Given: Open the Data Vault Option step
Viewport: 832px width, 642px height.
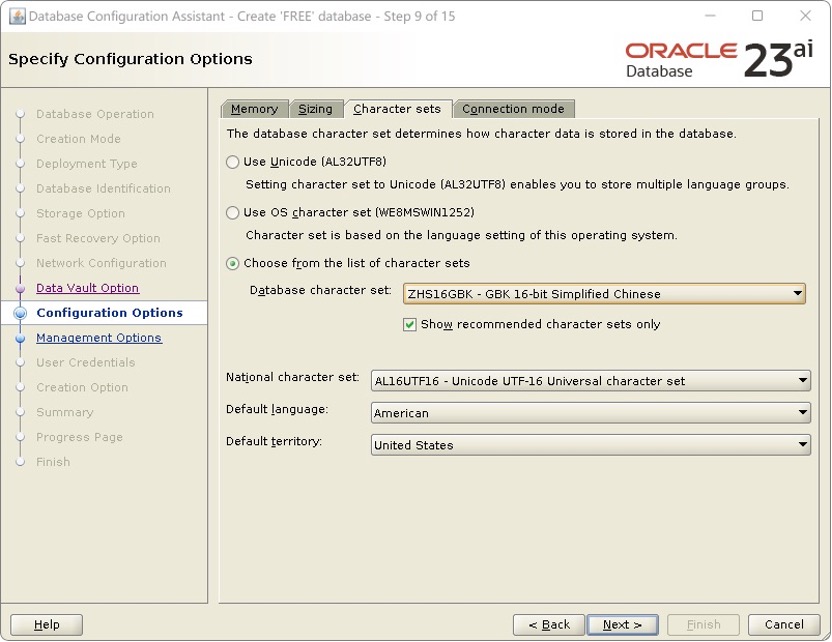Looking at the screenshot, I should [x=87, y=288].
